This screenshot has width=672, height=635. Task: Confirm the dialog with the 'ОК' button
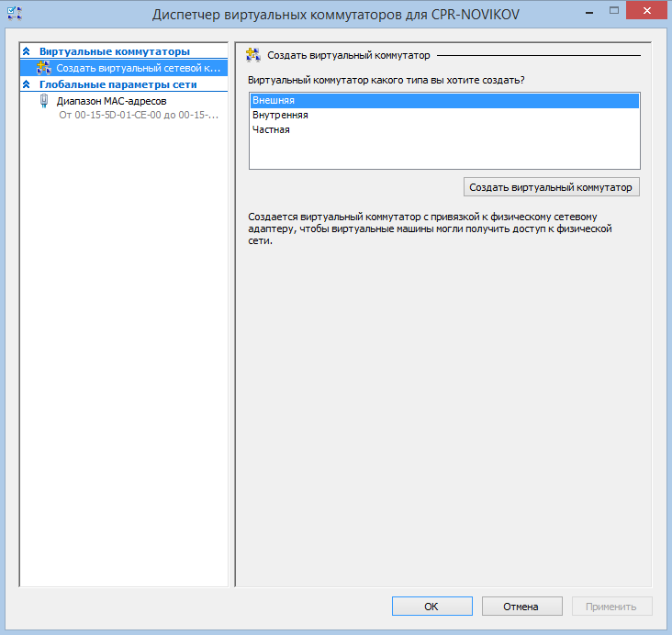pyautogui.click(x=431, y=607)
